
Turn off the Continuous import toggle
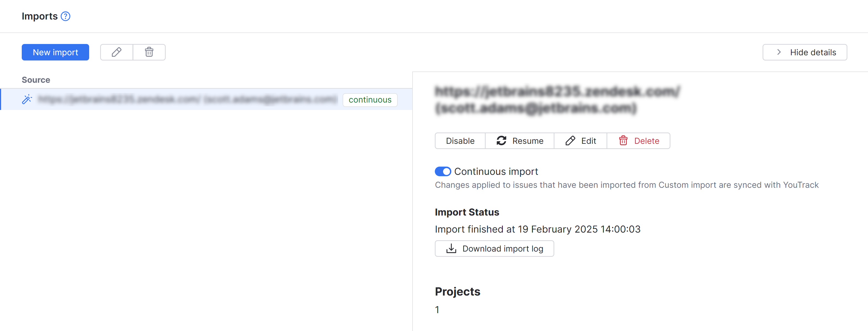(443, 171)
